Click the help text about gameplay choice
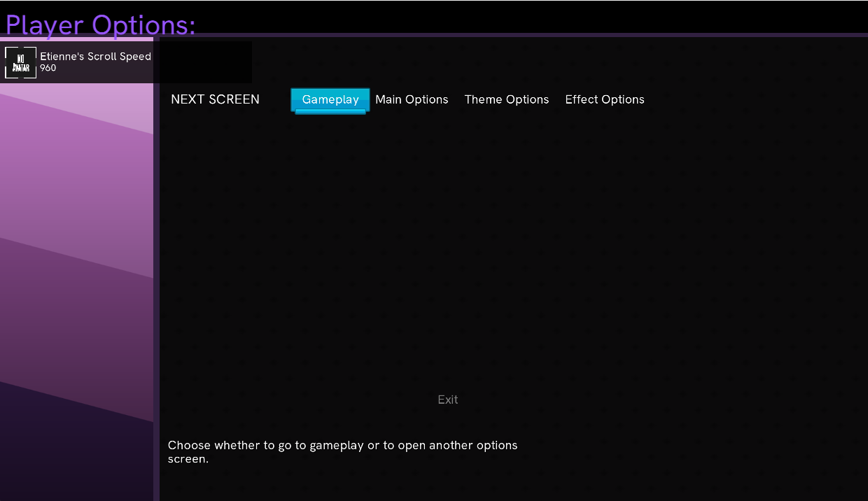 (x=342, y=446)
